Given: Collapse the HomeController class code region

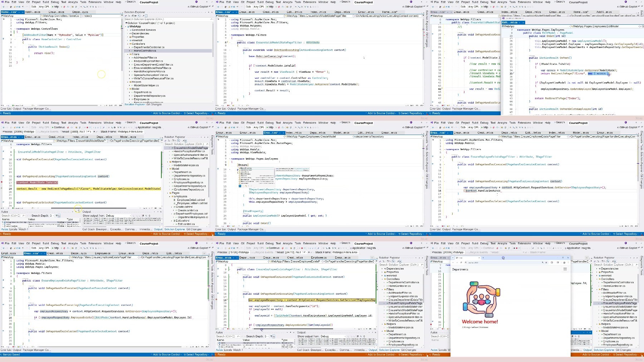Looking at the screenshot, I should [x=15, y=39].
